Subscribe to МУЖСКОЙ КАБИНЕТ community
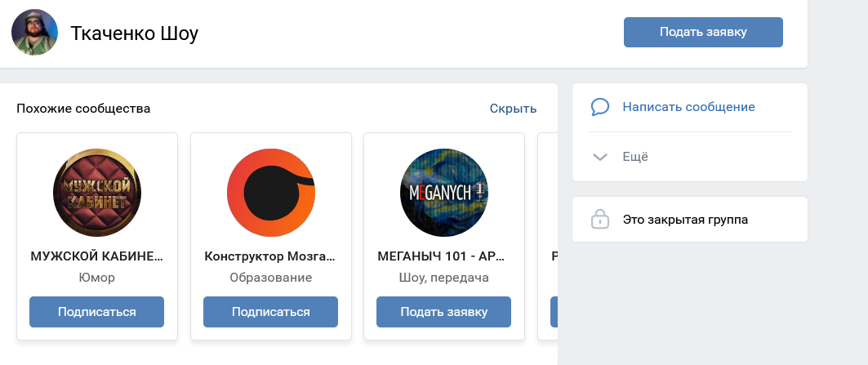 tap(96, 312)
